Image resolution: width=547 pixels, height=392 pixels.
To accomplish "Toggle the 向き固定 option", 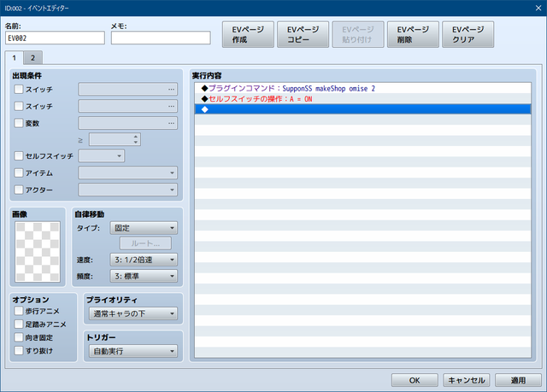I will 19,337.
